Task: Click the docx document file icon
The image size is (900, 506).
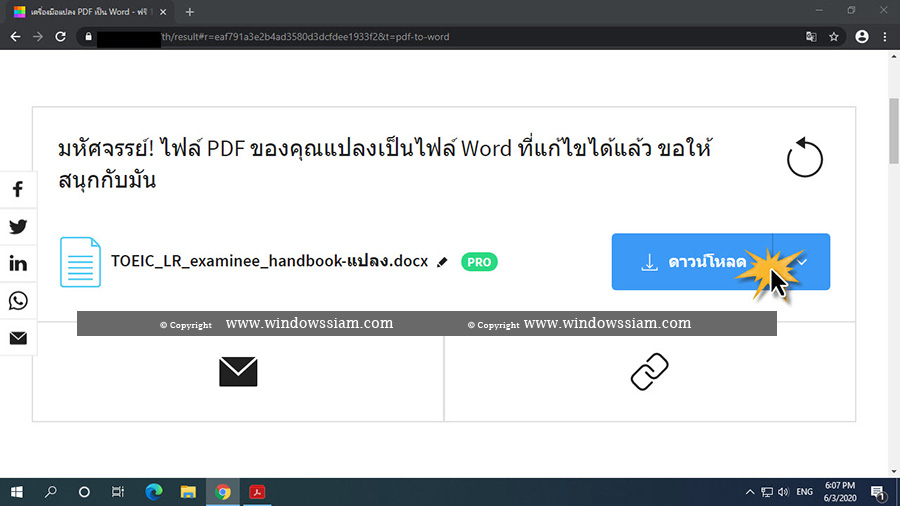Action: [x=80, y=262]
